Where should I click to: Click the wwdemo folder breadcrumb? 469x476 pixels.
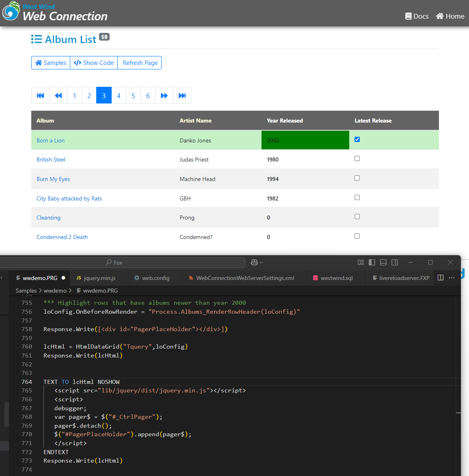click(x=55, y=291)
